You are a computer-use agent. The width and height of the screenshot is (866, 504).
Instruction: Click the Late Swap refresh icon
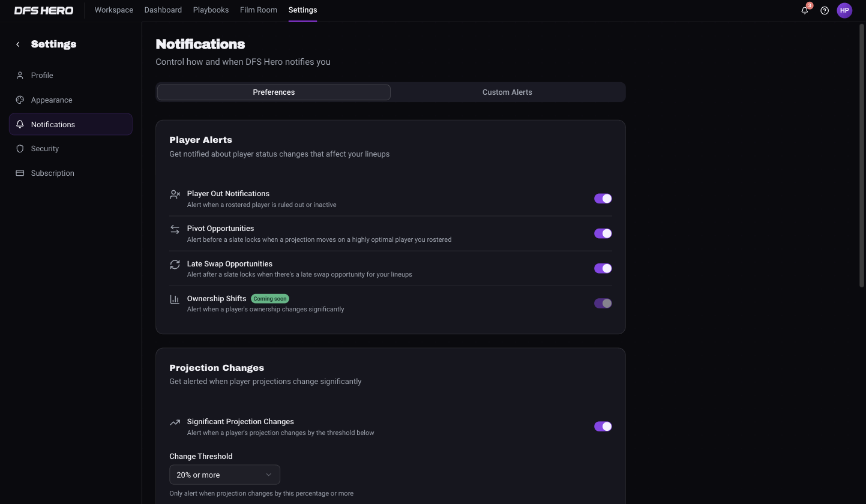(x=175, y=265)
